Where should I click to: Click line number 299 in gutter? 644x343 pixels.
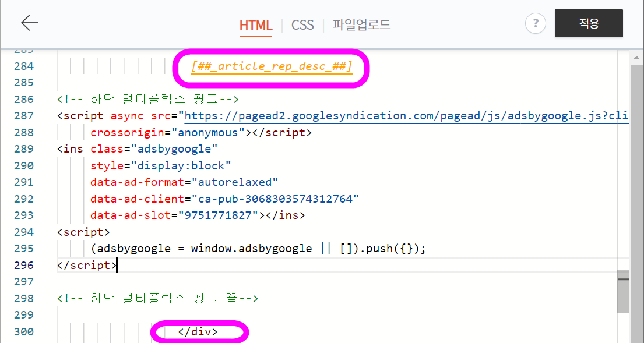click(24, 315)
